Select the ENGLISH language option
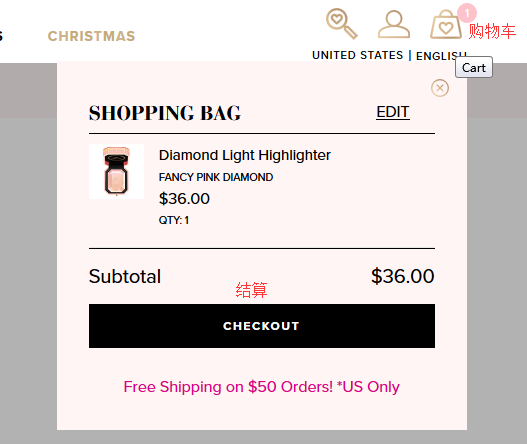The image size is (527, 444). tap(441, 56)
